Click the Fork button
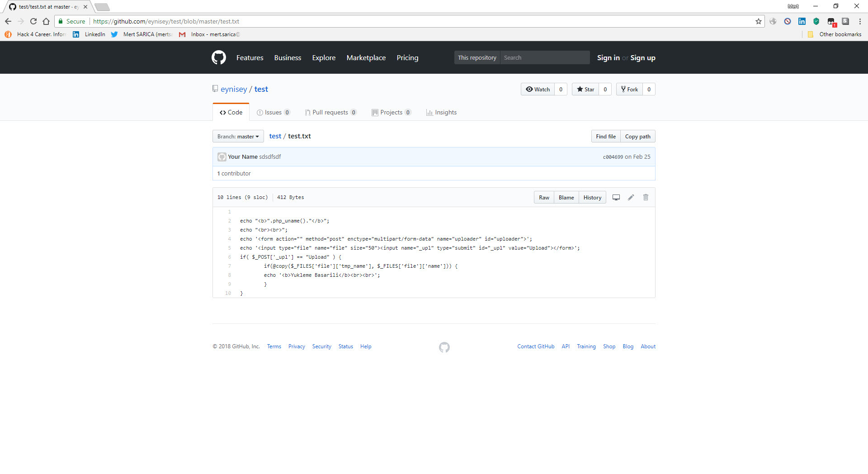The image size is (868, 474). [629, 89]
